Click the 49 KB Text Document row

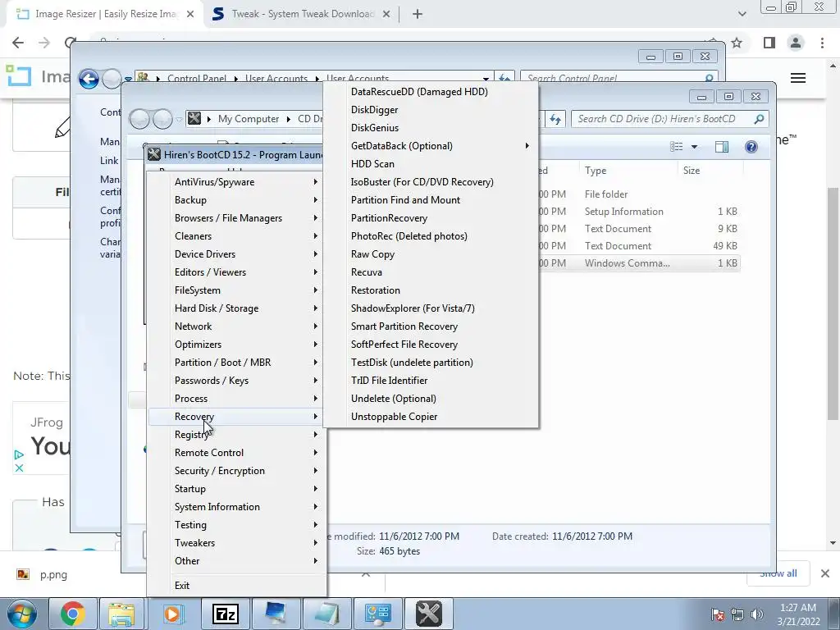(x=639, y=246)
